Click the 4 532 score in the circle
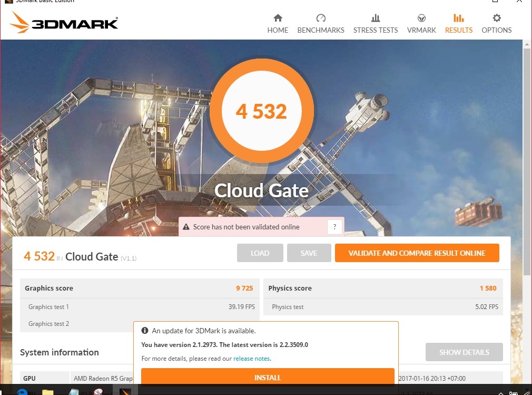The width and height of the screenshot is (532, 395). pyautogui.click(x=261, y=111)
